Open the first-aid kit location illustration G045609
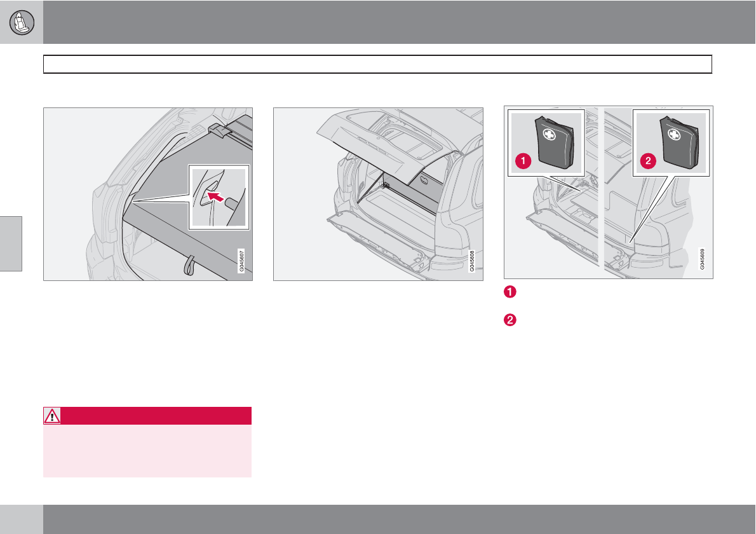The image size is (756, 534). [x=609, y=192]
